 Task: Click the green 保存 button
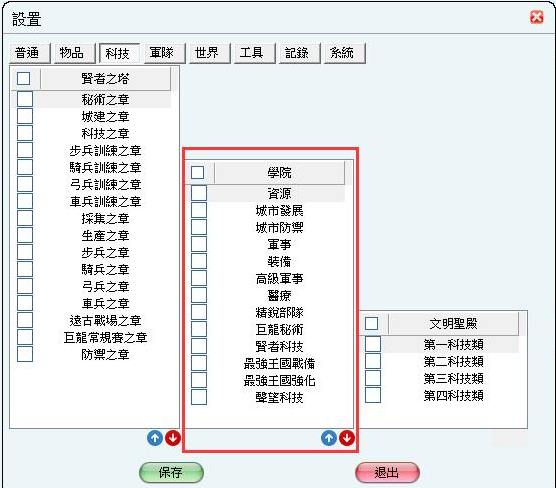[171, 472]
